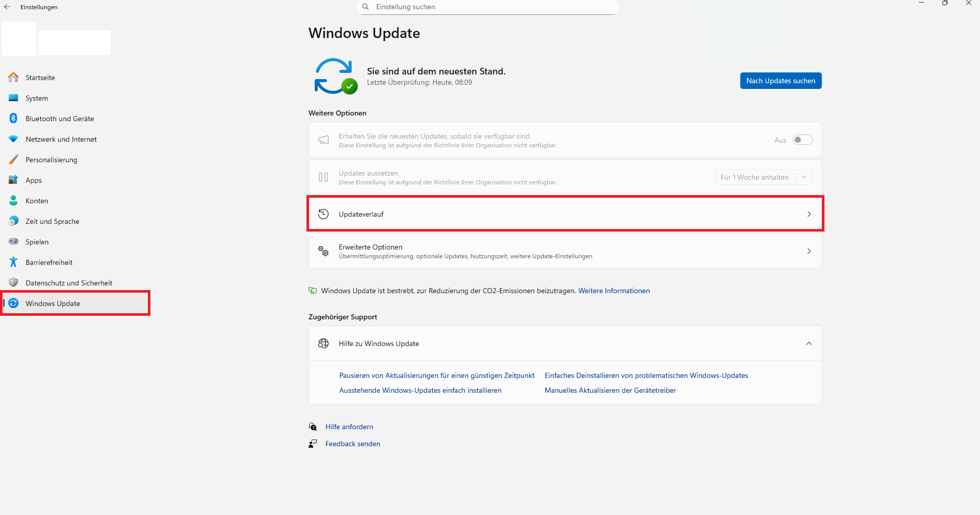
Task: Click the 'Feedback senden' link
Action: 353,444
